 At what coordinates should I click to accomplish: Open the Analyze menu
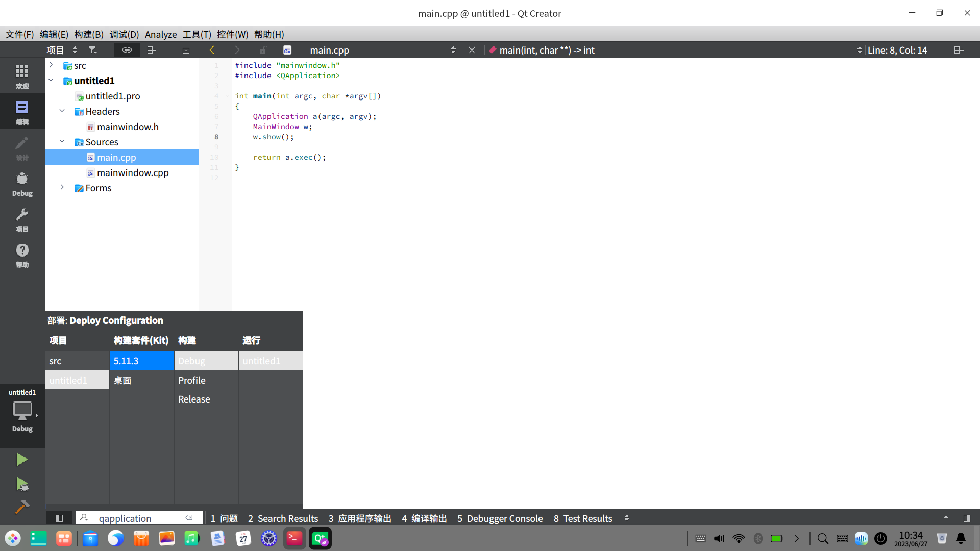160,34
